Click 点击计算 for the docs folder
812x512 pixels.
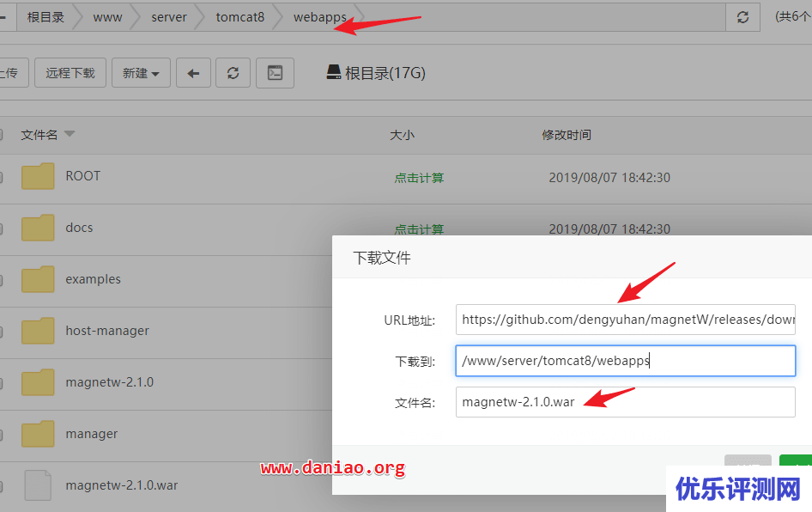419,229
